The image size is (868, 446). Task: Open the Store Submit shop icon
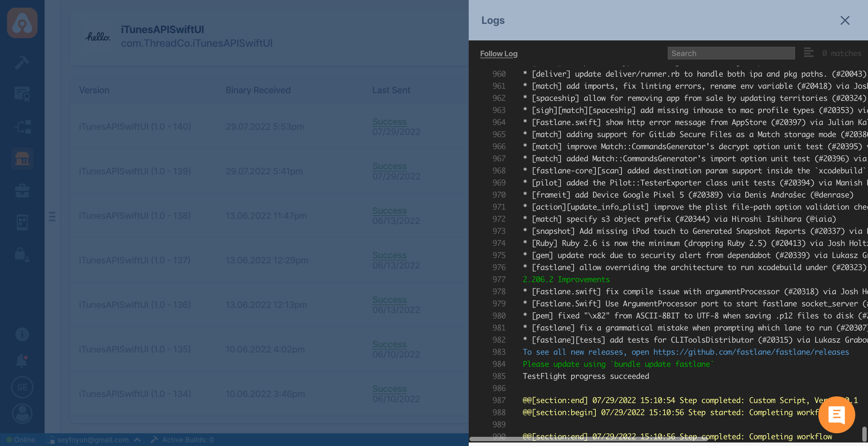click(x=22, y=158)
